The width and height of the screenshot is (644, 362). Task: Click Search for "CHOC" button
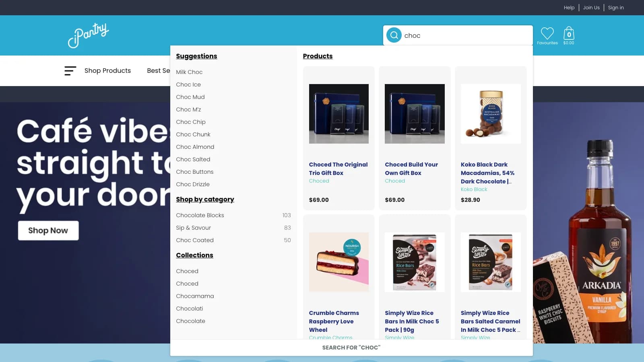[351, 348]
